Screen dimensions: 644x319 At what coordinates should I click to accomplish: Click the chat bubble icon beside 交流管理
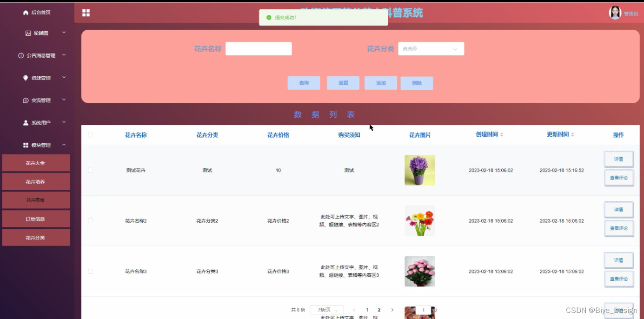coord(26,100)
